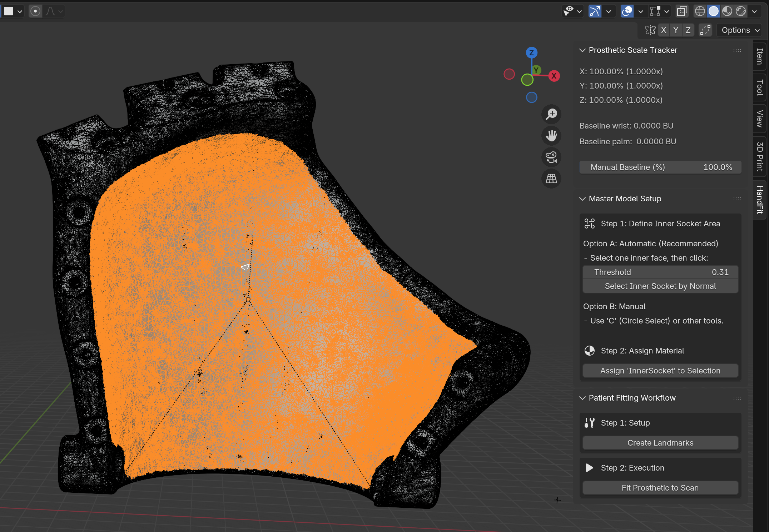Enable X axis mirror symmetry

coord(664,30)
